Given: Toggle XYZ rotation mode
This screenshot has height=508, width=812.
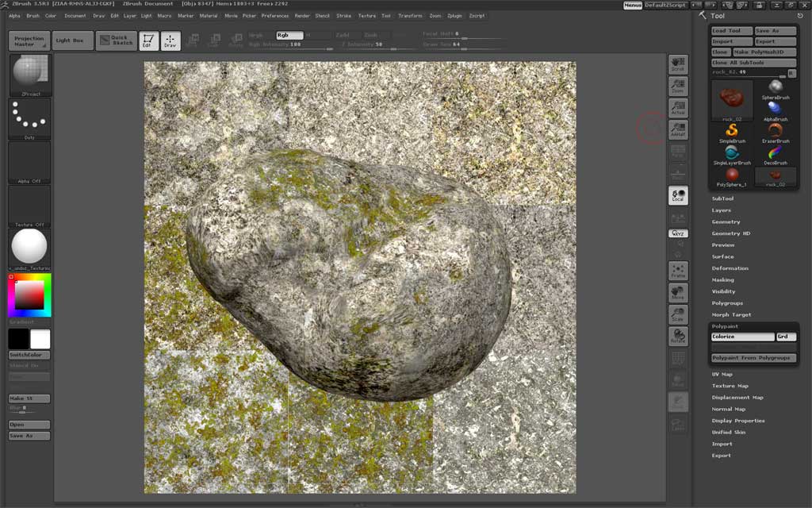Looking at the screenshot, I should coord(678,234).
